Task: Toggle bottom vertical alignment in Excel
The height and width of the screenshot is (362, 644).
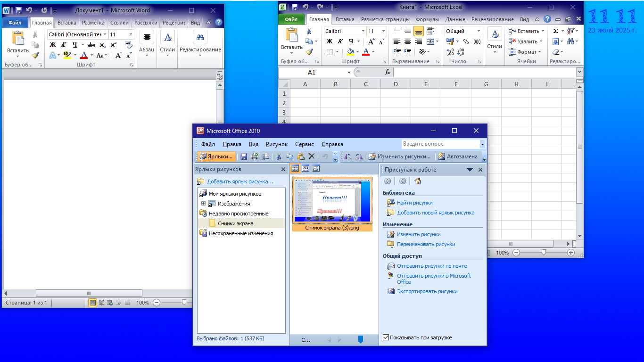Action: [418, 31]
